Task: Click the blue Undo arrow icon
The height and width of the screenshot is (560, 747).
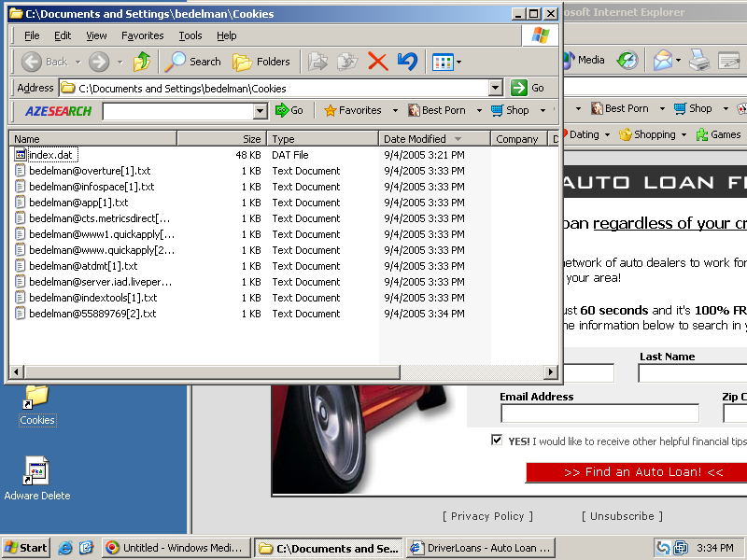Action: (407, 62)
